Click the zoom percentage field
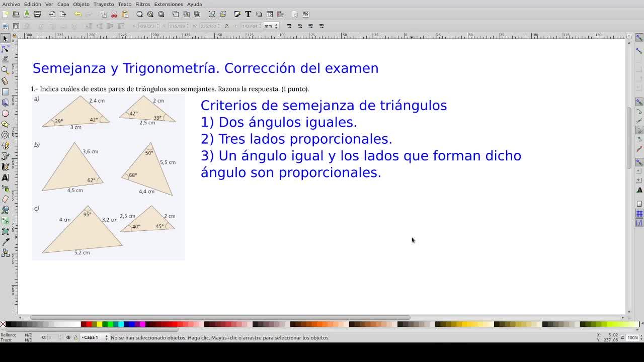644x362 pixels. [632, 337]
